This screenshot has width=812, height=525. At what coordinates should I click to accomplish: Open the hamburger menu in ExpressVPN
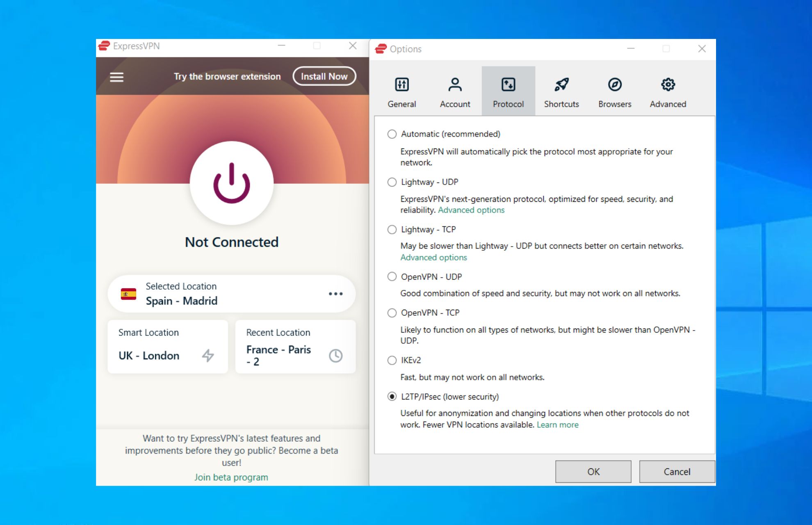coord(117,77)
